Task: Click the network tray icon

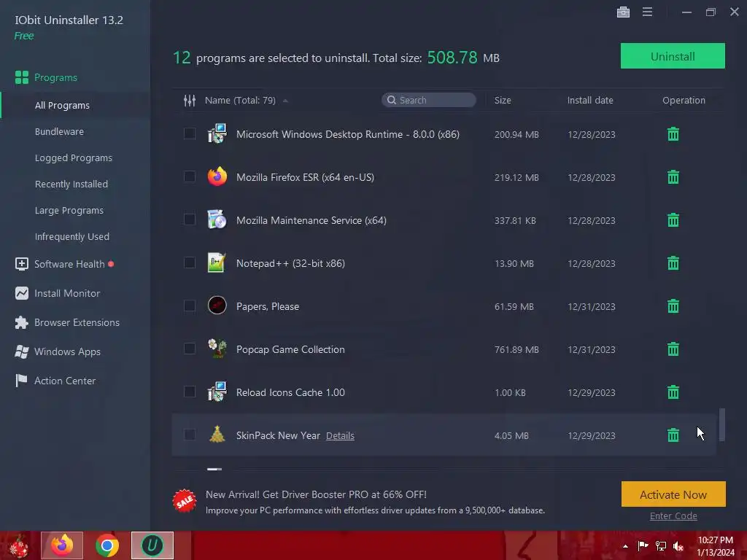Action: pyautogui.click(x=661, y=545)
